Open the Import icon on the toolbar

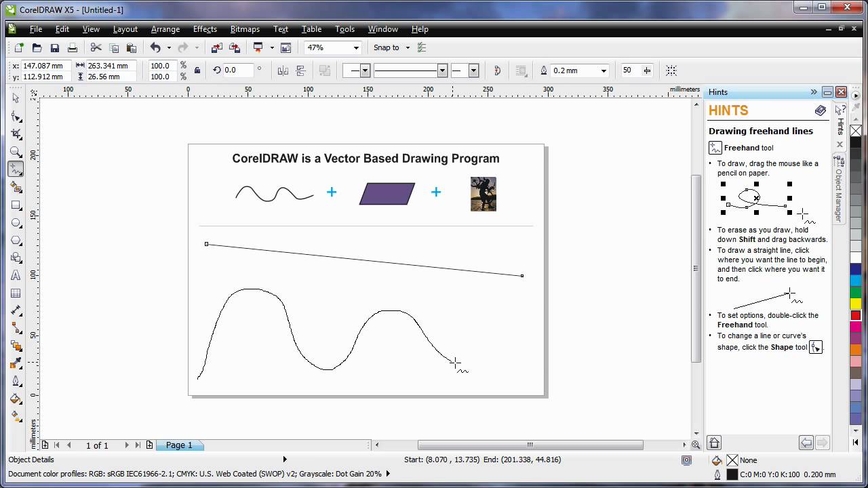pyautogui.click(x=216, y=47)
